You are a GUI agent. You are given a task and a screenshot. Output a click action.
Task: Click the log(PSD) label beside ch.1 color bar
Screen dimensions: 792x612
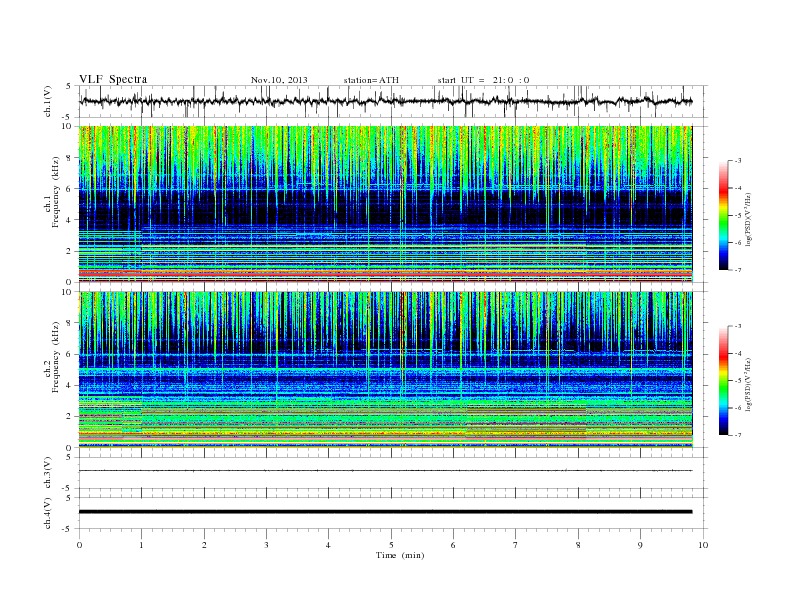coord(748,218)
